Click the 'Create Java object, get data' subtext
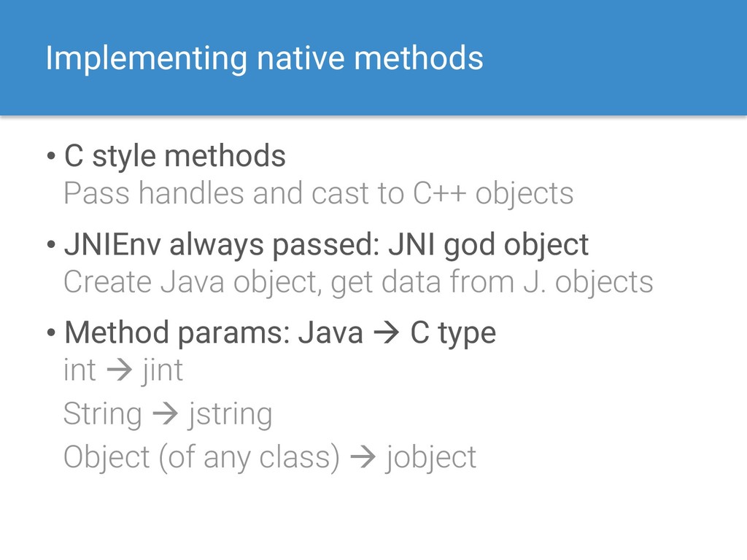Image resolution: width=747 pixels, height=560 pixels. pos(358,282)
